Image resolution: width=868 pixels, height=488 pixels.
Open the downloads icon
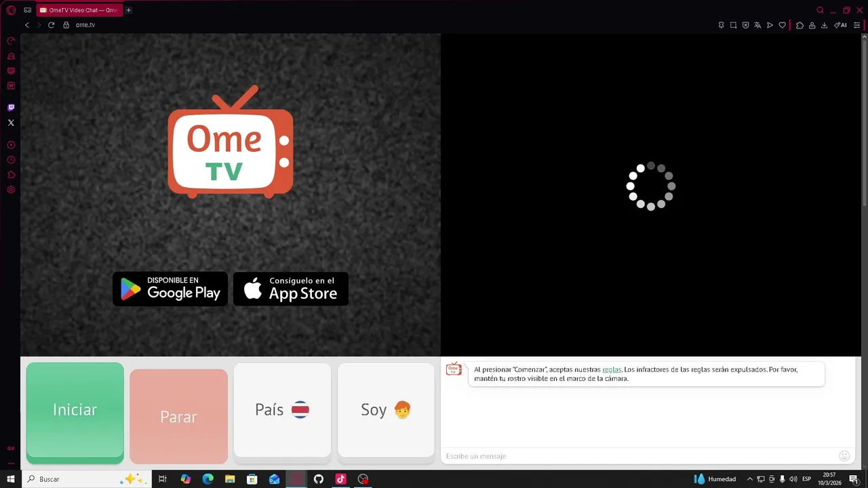coord(824,25)
